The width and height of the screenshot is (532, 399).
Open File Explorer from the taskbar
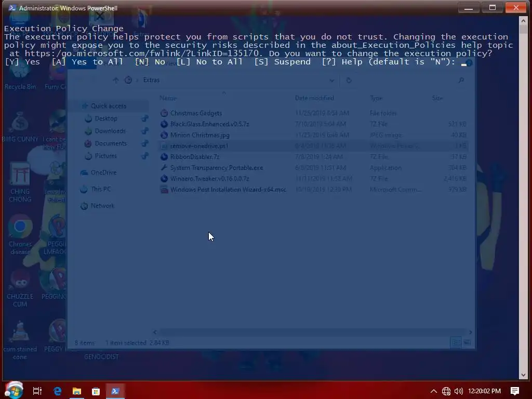click(x=77, y=391)
